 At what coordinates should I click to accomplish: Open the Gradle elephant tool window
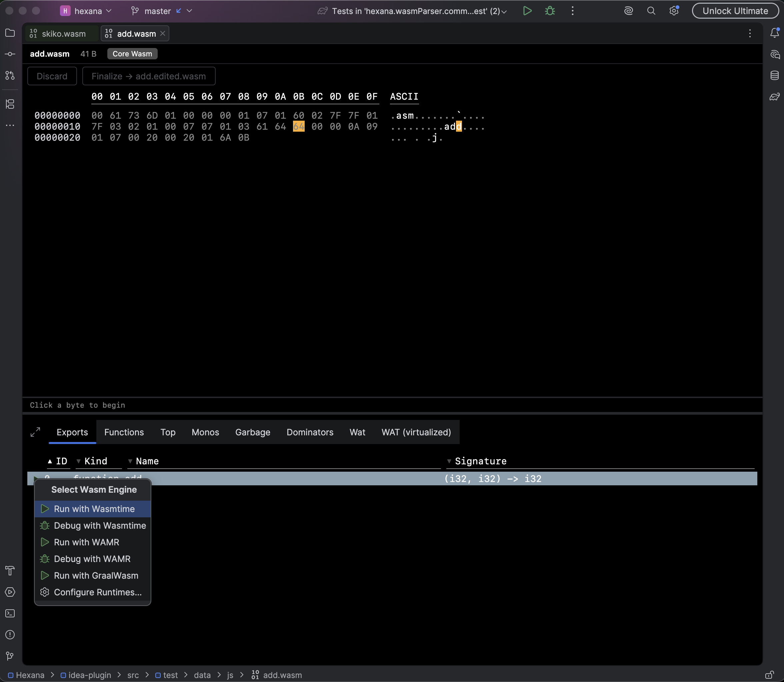pos(774,97)
